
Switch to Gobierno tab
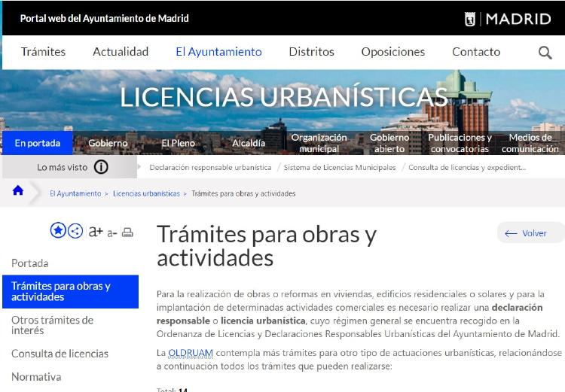pyautogui.click(x=108, y=143)
